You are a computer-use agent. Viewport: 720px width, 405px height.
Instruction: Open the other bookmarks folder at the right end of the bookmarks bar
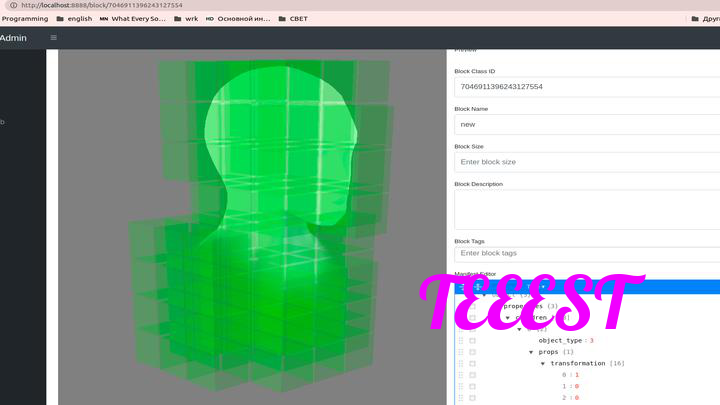pos(706,19)
